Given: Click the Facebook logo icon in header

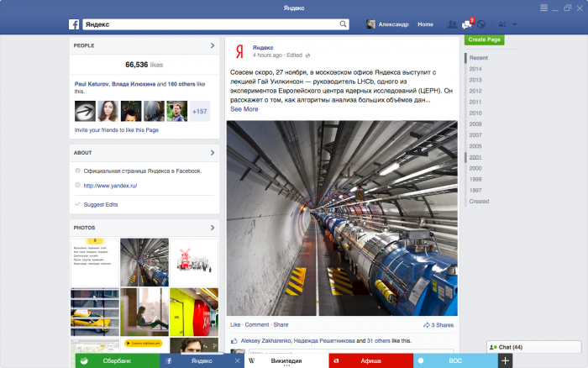Looking at the screenshot, I should pyautogui.click(x=74, y=24).
